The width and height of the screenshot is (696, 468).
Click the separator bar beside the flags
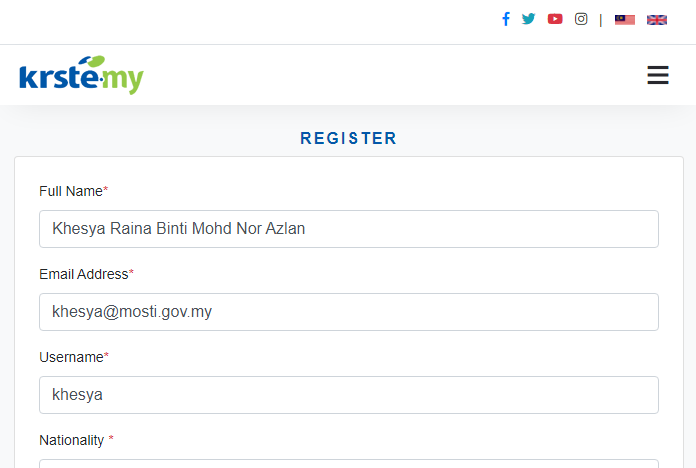click(601, 20)
